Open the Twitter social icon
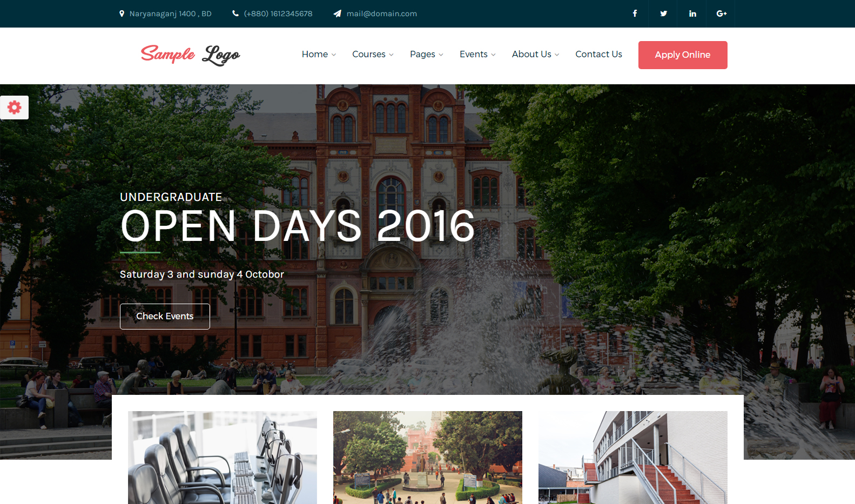 pos(663,14)
